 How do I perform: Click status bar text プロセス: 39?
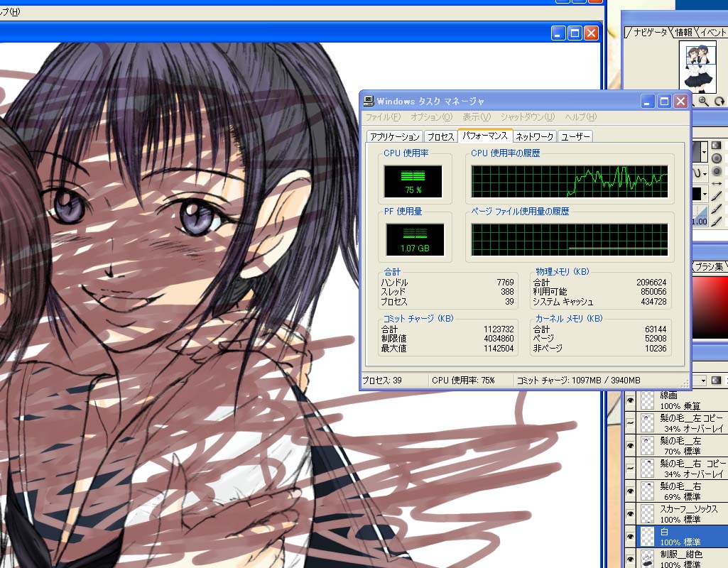[x=382, y=381]
